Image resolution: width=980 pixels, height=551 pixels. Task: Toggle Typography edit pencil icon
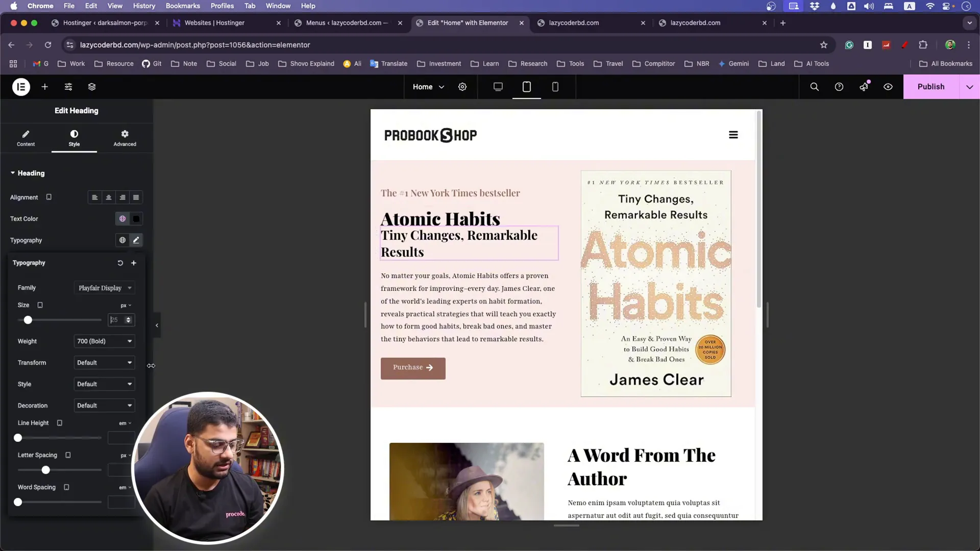pyautogui.click(x=136, y=240)
